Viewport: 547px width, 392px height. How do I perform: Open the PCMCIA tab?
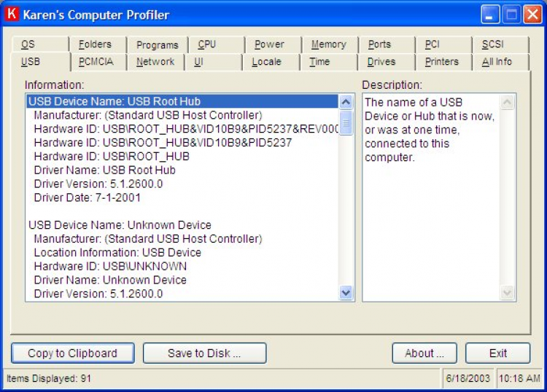pos(98,62)
